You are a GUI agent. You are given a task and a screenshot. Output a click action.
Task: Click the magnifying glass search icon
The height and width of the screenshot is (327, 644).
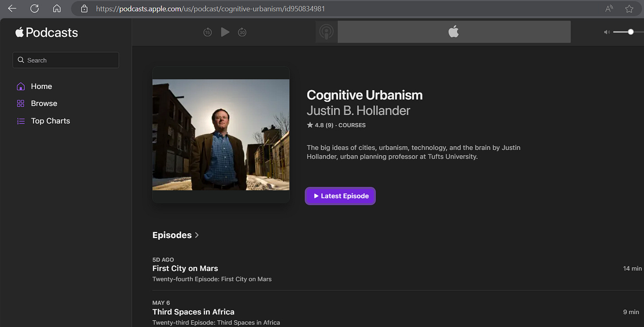[21, 60]
